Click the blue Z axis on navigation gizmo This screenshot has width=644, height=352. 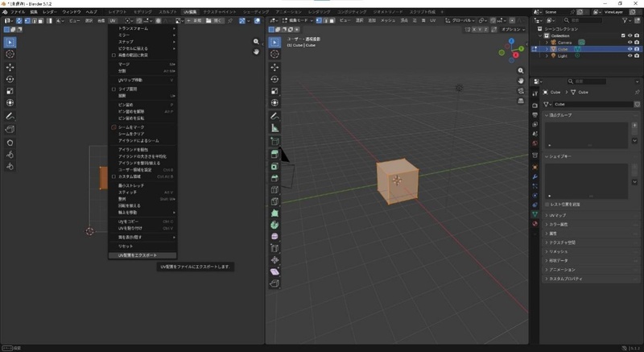point(511,41)
